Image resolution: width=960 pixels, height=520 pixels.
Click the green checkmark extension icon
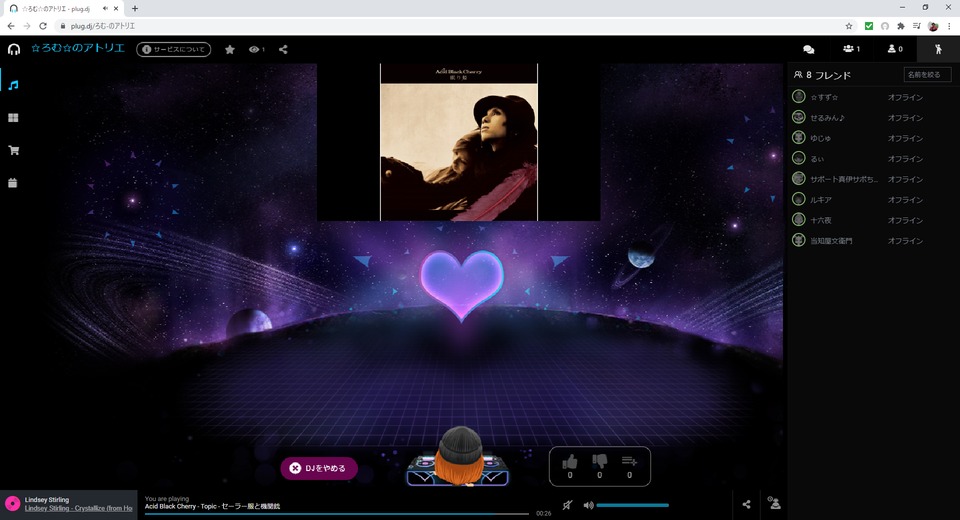click(x=869, y=26)
